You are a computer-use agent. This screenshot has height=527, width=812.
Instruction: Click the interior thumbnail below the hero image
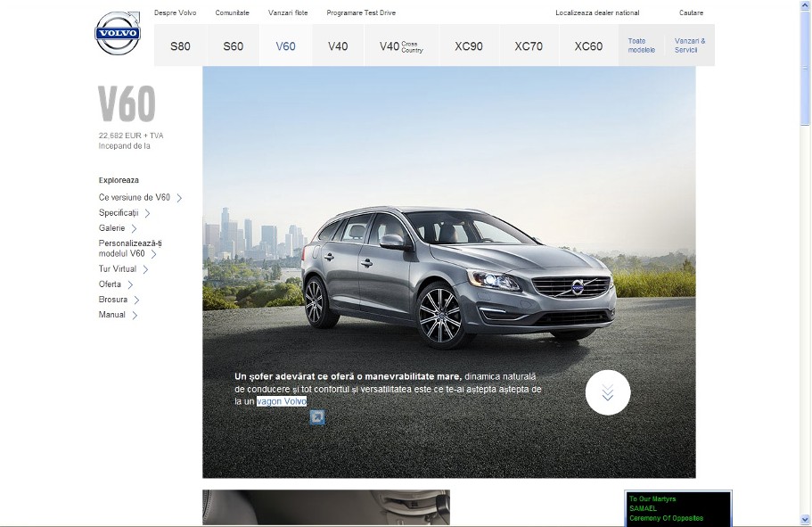click(x=326, y=507)
